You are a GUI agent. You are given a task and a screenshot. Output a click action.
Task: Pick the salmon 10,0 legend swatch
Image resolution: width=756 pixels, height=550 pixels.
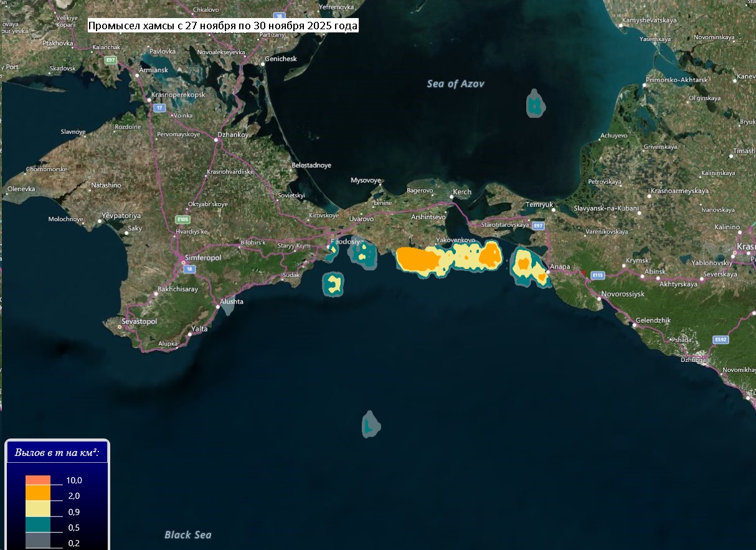38,480
